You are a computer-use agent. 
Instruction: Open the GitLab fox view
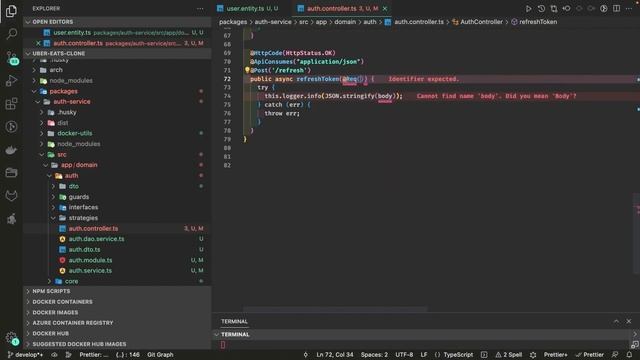pos(11,196)
